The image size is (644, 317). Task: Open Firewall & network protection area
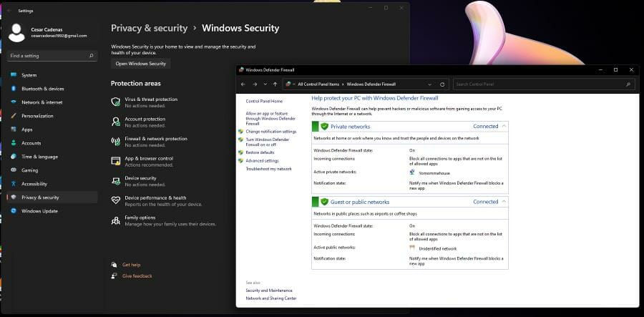pyautogui.click(x=150, y=142)
